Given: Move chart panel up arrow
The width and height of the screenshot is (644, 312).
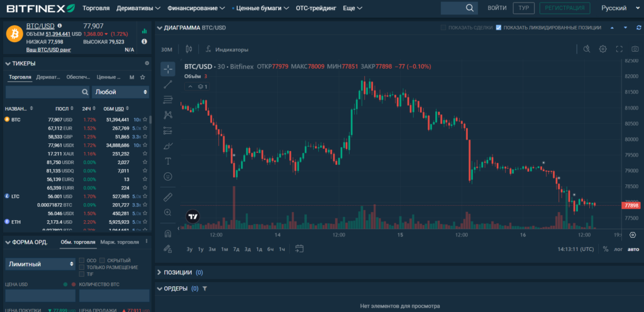Looking at the screenshot, I should tap(611, 28).
